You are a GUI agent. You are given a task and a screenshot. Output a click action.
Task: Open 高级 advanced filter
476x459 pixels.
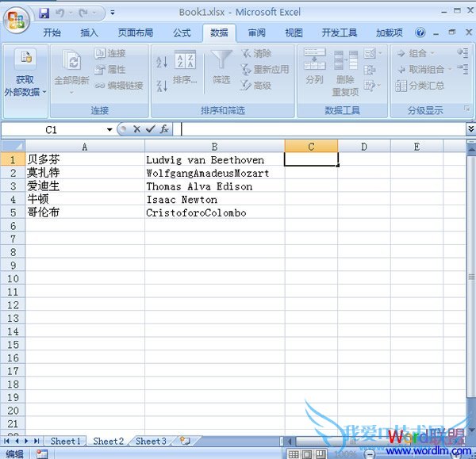point(255,86)
